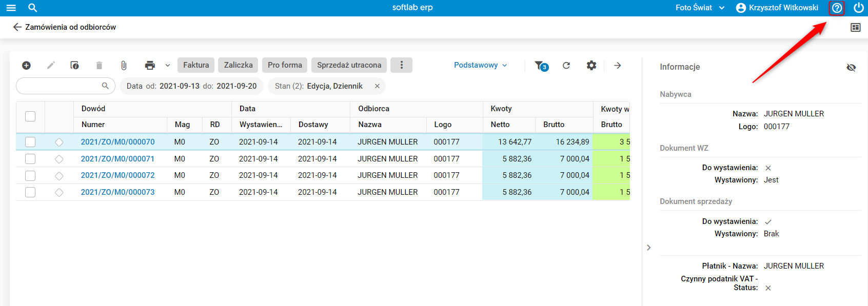Sort by the Netto column header
The width and height of the screenshot is (868, 306).
509,125
